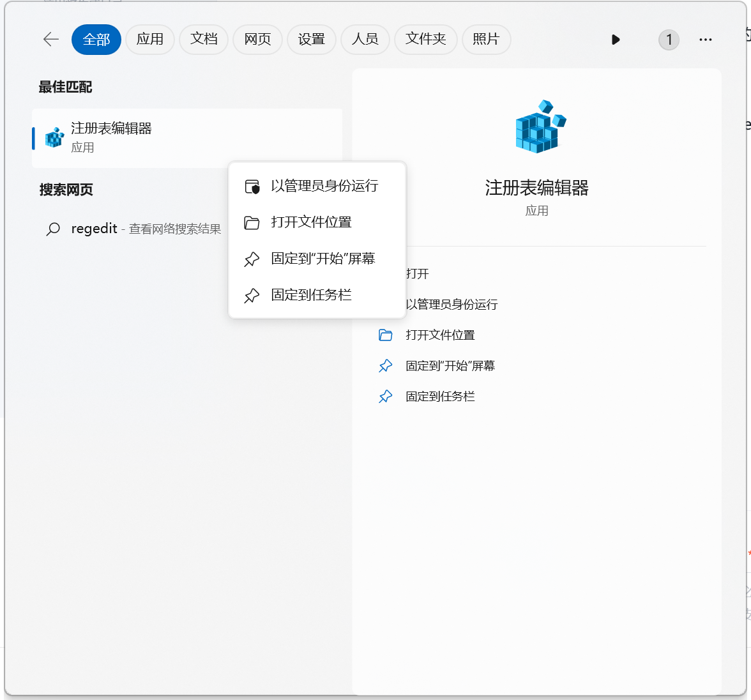Choose 固定到任务栏 in the context menu
Screen dimensions: 751x700
pyautogui.click(x=317, y=295)
